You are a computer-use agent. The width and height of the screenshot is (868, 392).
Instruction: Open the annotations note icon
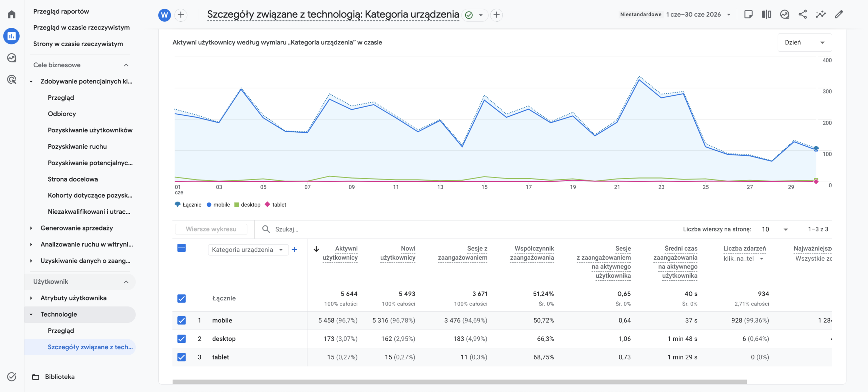pos(748,15)
